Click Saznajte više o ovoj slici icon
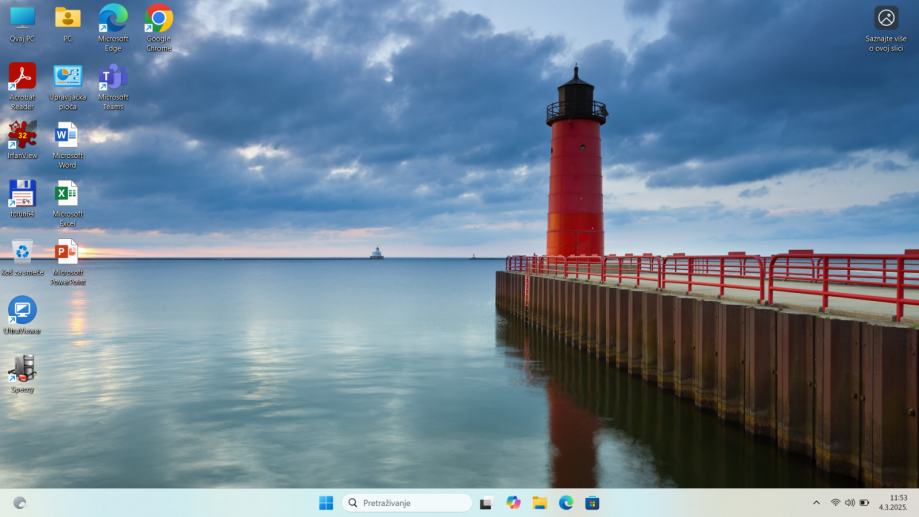 pos(886,28)
